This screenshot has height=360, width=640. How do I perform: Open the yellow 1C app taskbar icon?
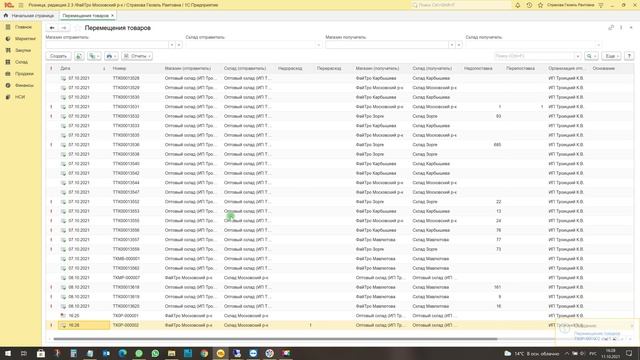coord(220,353)
